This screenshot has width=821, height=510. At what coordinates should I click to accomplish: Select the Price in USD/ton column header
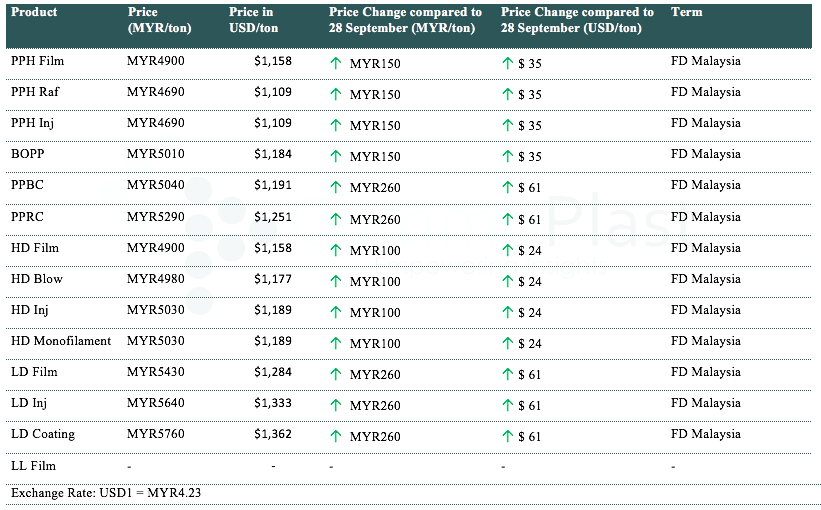tap(253, 20)
